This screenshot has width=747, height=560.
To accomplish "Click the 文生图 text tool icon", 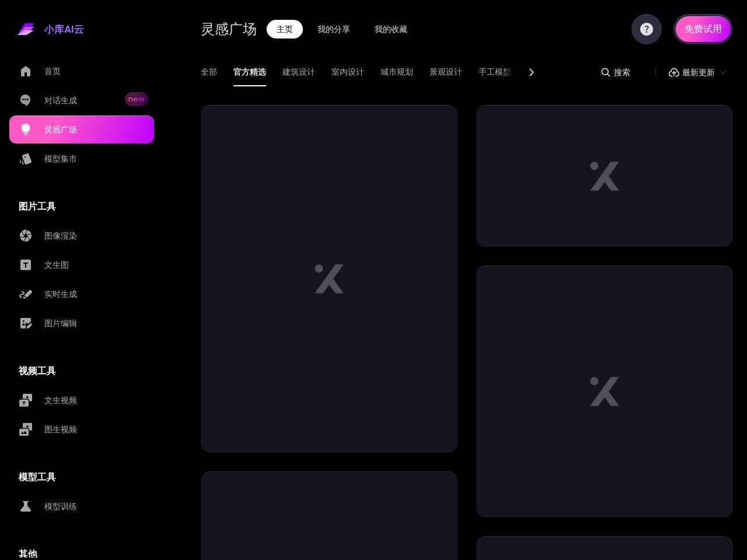I will click(x=26, y=265).
